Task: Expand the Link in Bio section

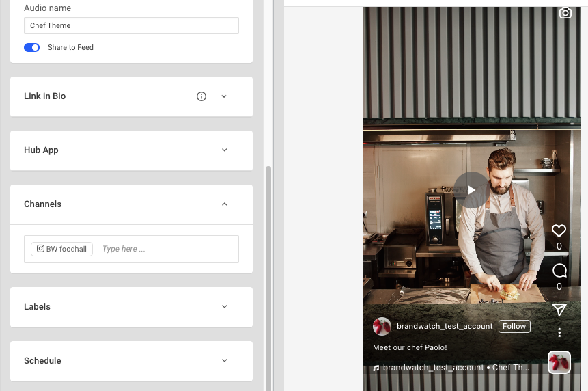Action: 224,96
